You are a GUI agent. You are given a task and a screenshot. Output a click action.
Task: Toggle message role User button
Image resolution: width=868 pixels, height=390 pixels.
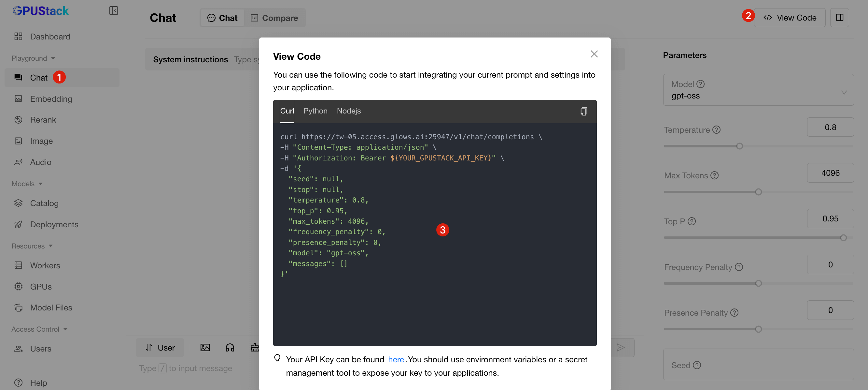pos(160,348)
